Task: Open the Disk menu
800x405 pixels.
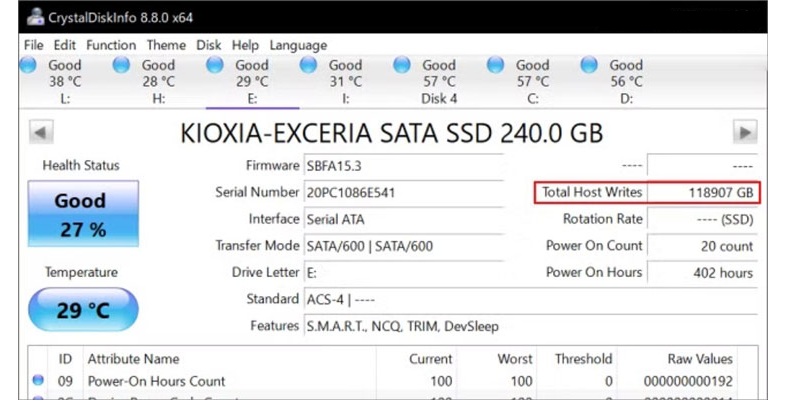Action: (x=208, y=45)
